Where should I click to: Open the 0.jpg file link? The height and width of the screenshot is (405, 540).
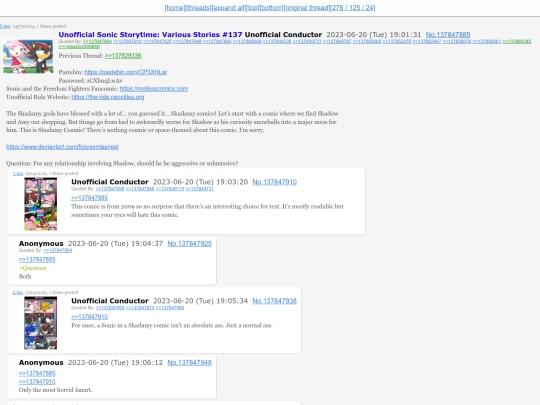tap(5, 26)
